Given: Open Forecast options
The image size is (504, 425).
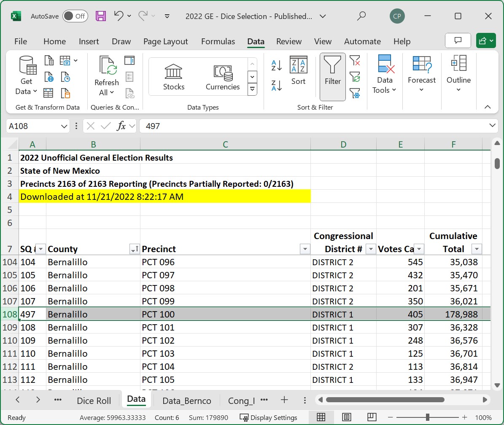Looking at the screenshot, I should [x=421, y=74].
